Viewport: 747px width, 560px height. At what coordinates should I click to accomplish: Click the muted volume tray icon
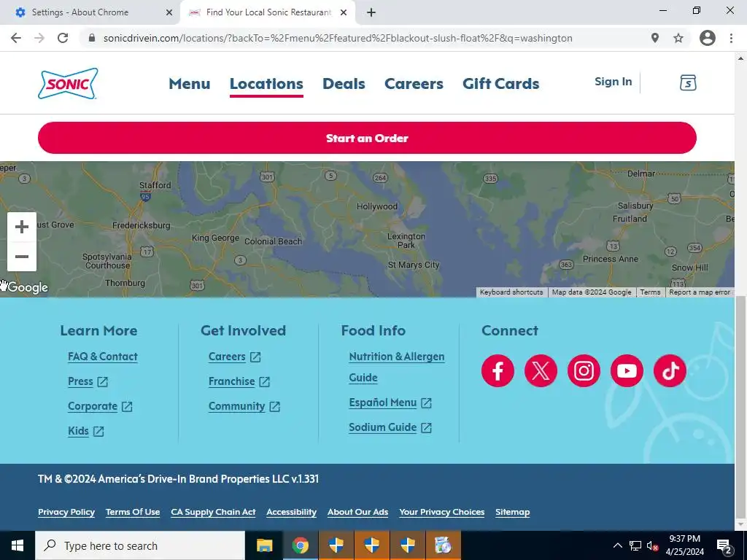[652, 546]
